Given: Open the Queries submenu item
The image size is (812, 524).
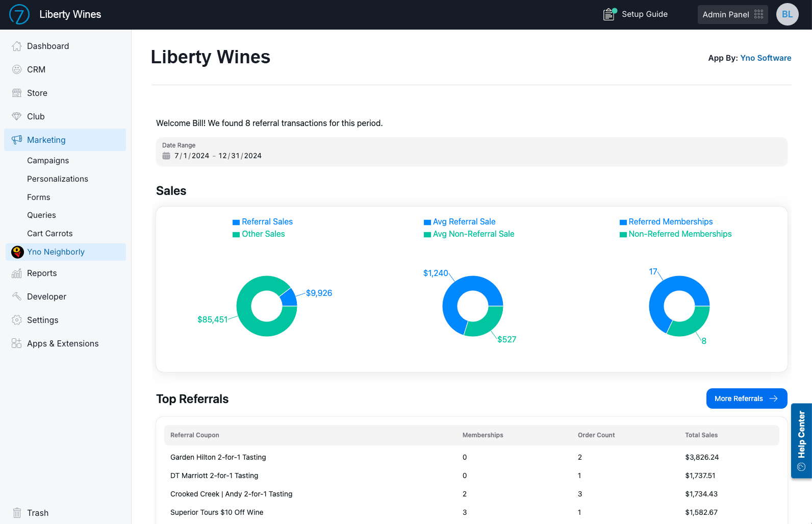Looking at the screenshot, I should coord(41,215).
